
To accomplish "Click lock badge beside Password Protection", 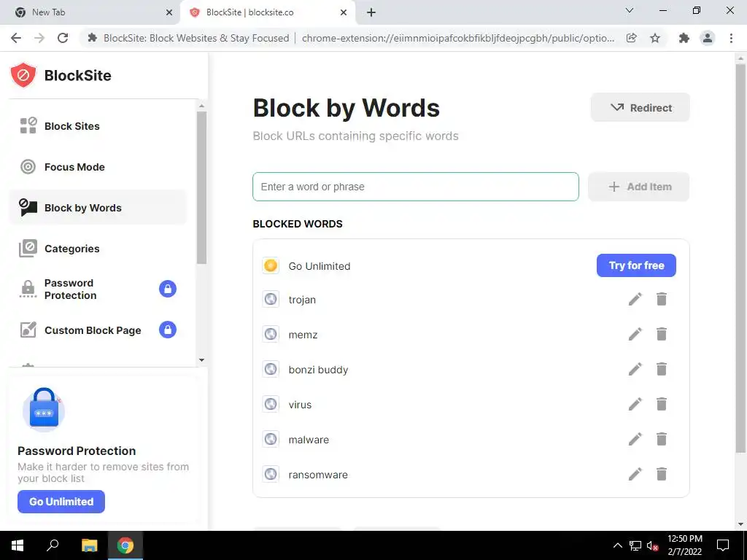I will coord(168,289).
